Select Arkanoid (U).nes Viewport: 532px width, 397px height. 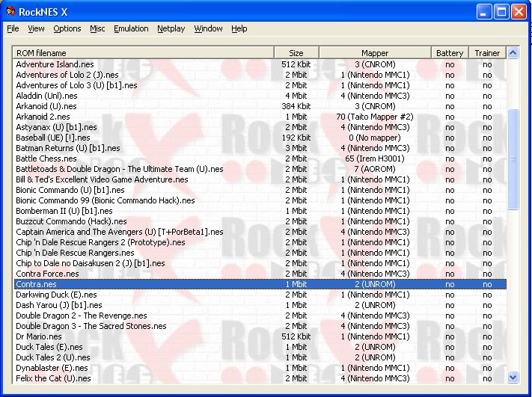[260, 106]
